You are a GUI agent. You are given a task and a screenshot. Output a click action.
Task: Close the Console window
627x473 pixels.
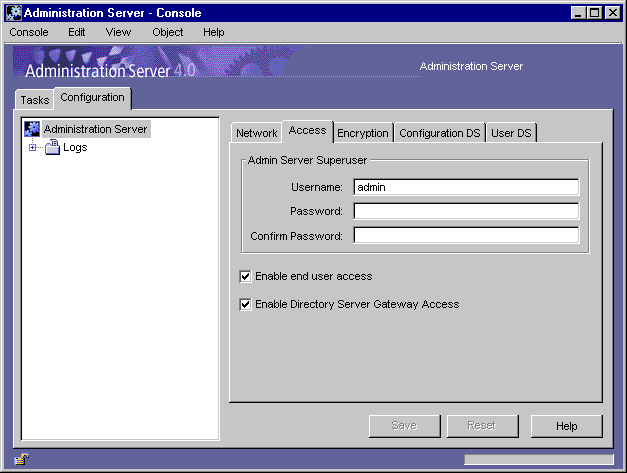coord(612,13)
